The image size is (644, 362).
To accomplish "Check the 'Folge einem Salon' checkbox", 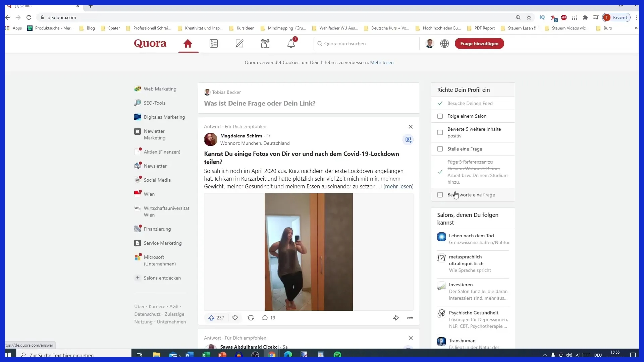I will pos(440,116).
